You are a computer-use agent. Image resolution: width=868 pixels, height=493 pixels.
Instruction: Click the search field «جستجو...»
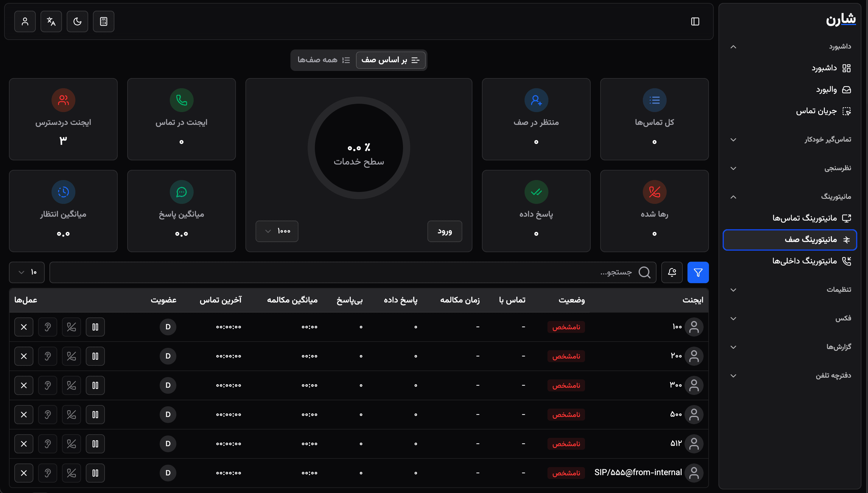(x=353, y=272)
